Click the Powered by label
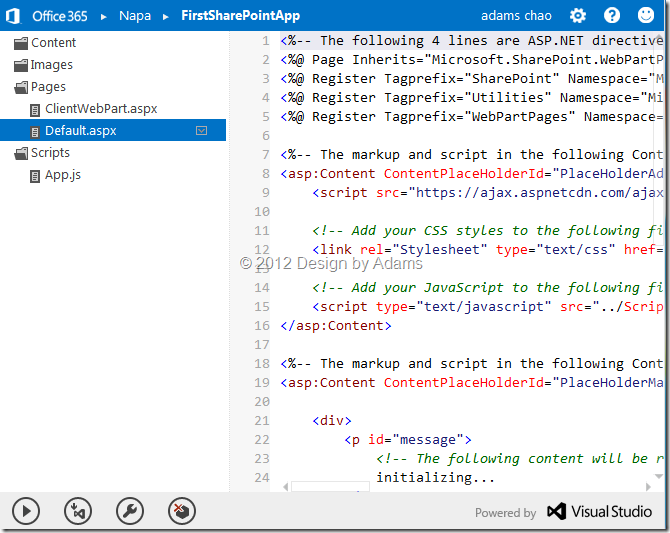The image size is (670, 533). [x=505, y=512]
